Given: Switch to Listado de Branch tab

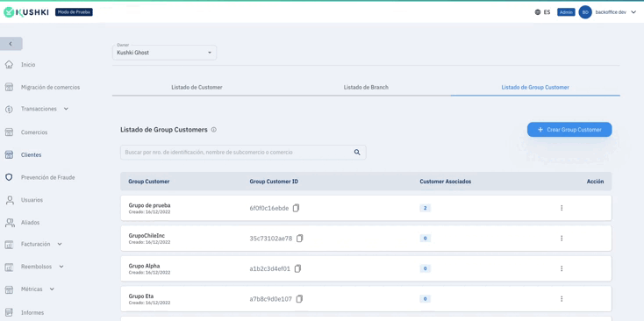Looking at the screenshot, I should [x=366, y=88].
